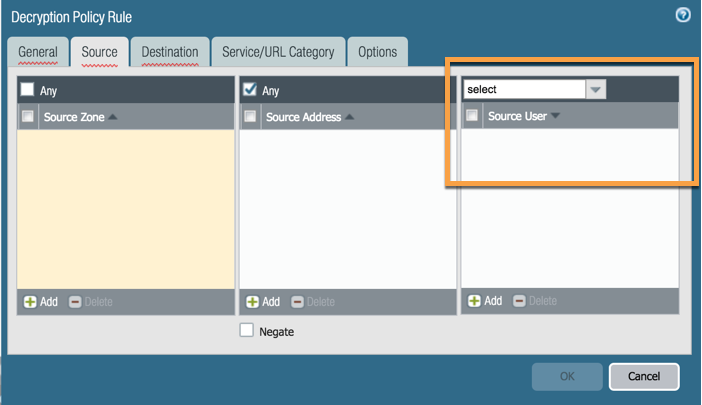Expand the Source User column header arrow
Image resolution: width=702 pixels, height=405 pixels.
[556, 116]
